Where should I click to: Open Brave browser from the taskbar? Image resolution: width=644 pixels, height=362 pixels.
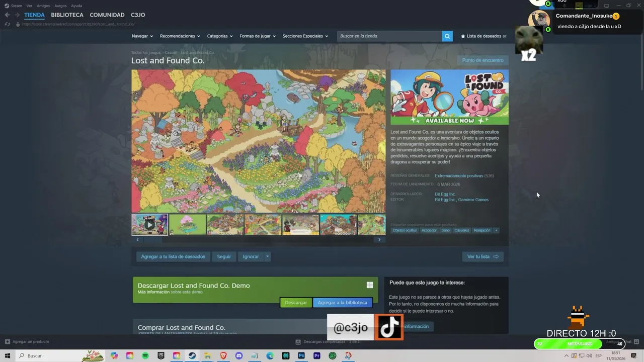(x=223, y=355)
